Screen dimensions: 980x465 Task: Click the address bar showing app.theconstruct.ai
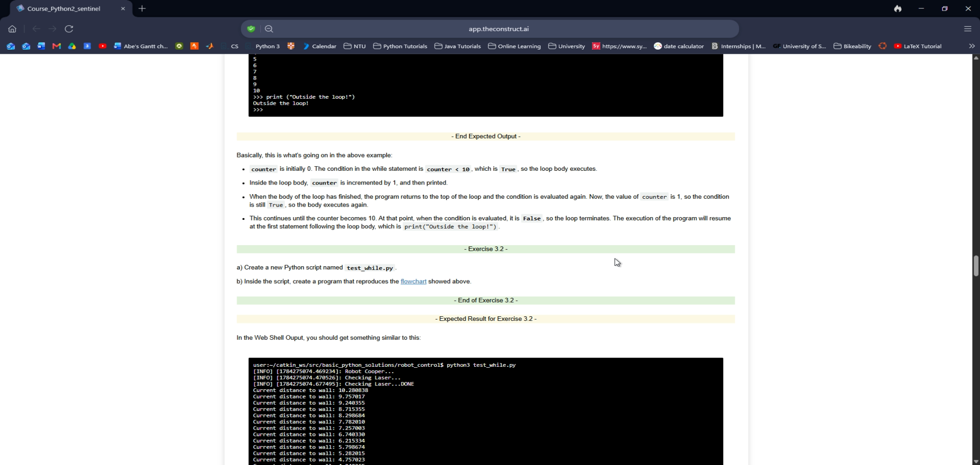(x=498, y=29)
